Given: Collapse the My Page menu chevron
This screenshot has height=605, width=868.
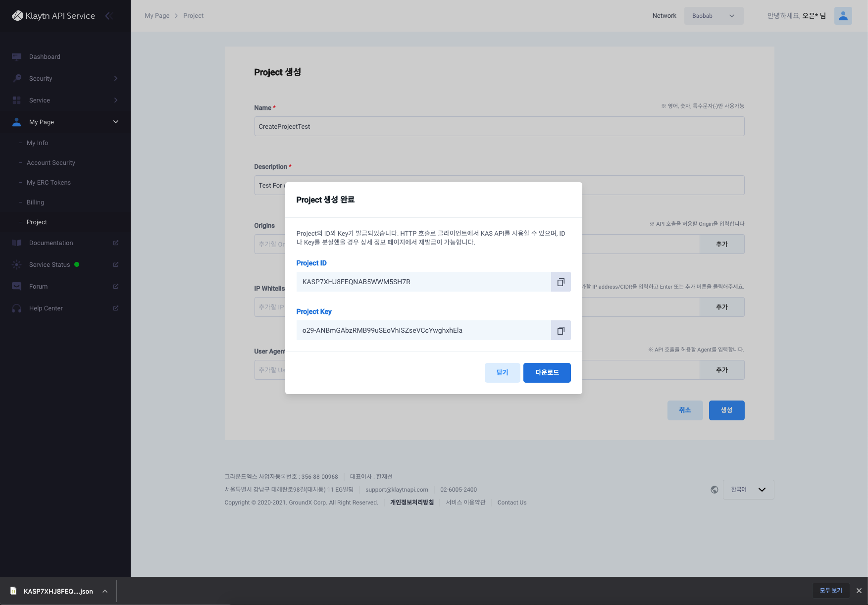Looking at the screenshot, I should click(116, 122).
